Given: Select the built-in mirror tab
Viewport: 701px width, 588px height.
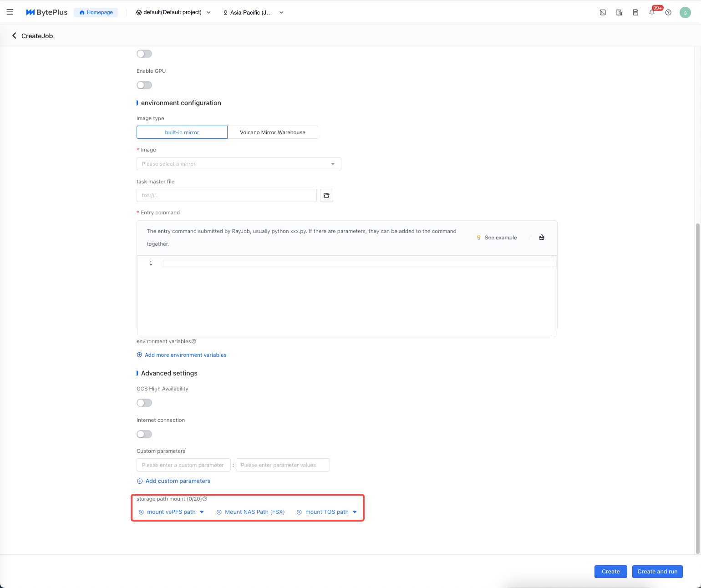Looking at the screenshot, I should (x=182, y=132).
